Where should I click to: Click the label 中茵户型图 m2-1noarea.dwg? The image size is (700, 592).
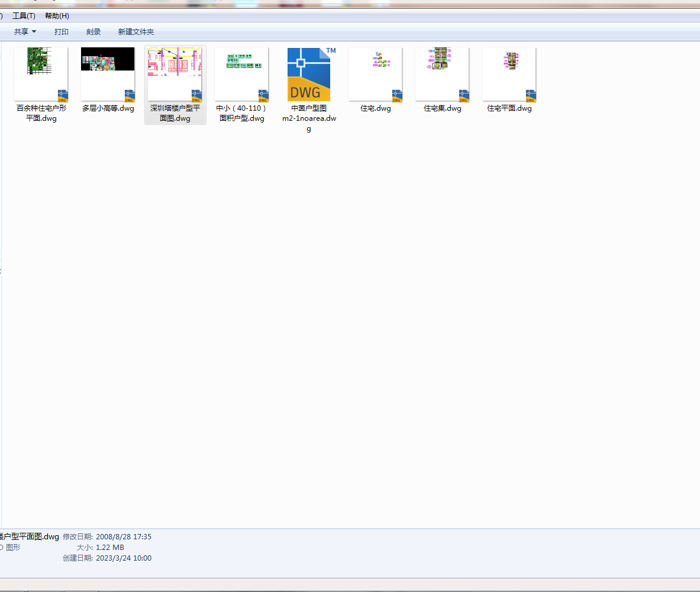(x=309, y=118)
